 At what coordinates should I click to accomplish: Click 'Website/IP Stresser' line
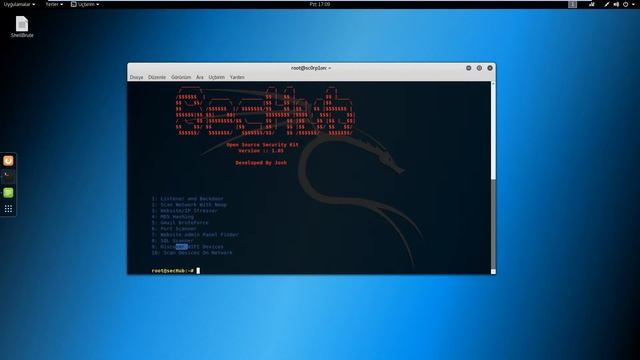coord(184,211)
